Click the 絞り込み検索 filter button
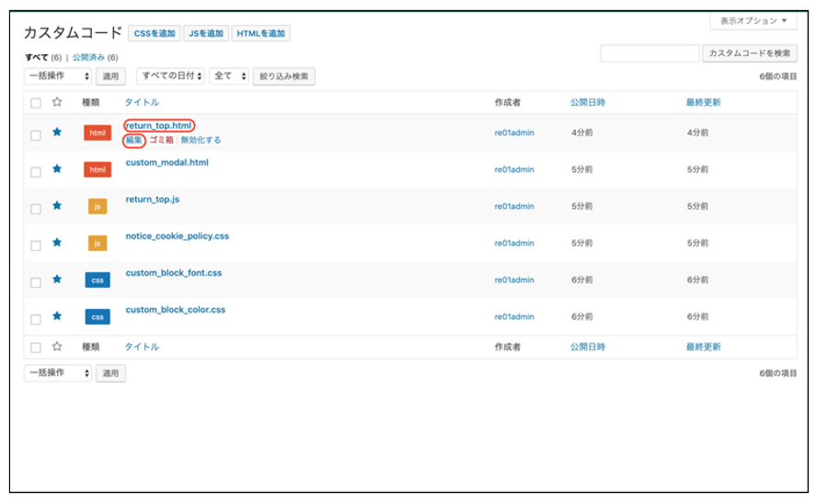816x504 pixels. pyautogui.click(x=283, y=76)
